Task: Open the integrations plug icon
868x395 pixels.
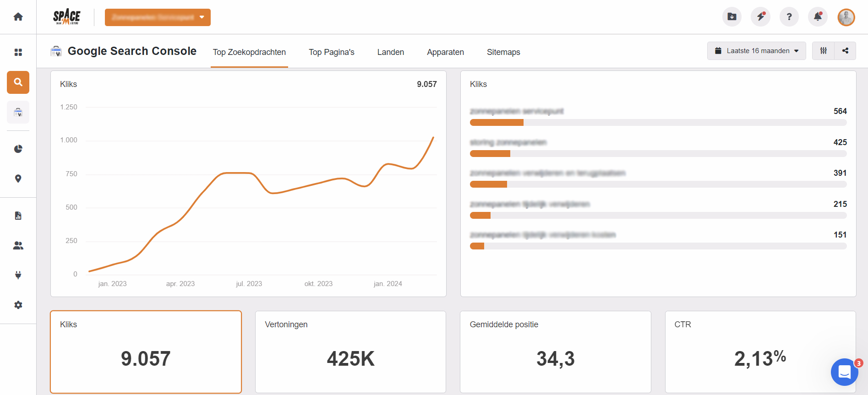Action: [x=18, y=275]
